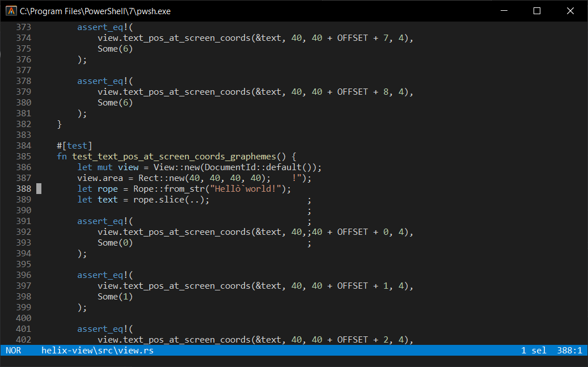This screenshot has height=367, width=588.
Task: Click 'OFFSET + 2' on line 402
Action: (364, 340)
